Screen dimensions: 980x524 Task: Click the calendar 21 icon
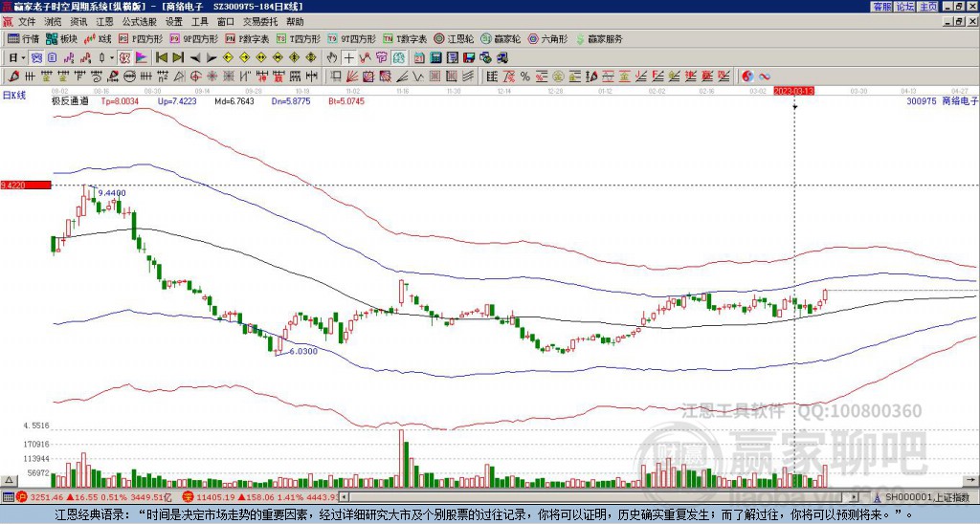(419, 58)
